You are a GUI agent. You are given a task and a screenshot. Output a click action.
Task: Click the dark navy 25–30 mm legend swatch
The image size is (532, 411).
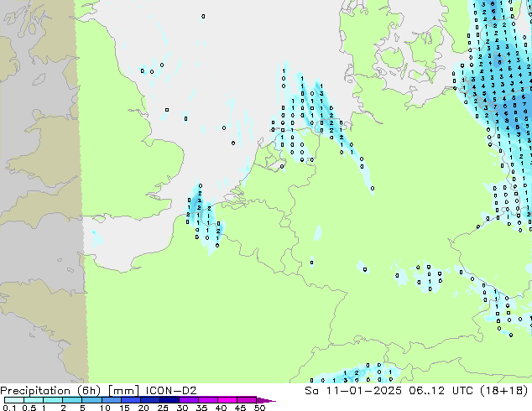coord(170,400)
